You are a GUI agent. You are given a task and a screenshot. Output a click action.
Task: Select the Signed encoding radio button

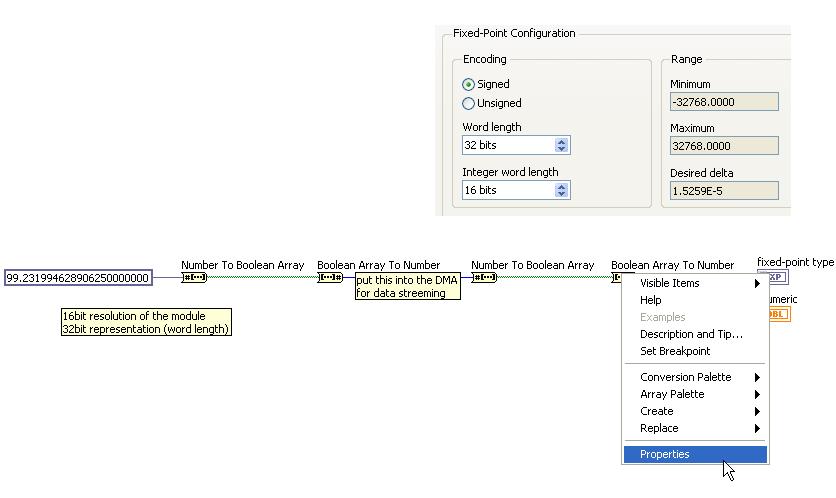[x=468, y=85]
